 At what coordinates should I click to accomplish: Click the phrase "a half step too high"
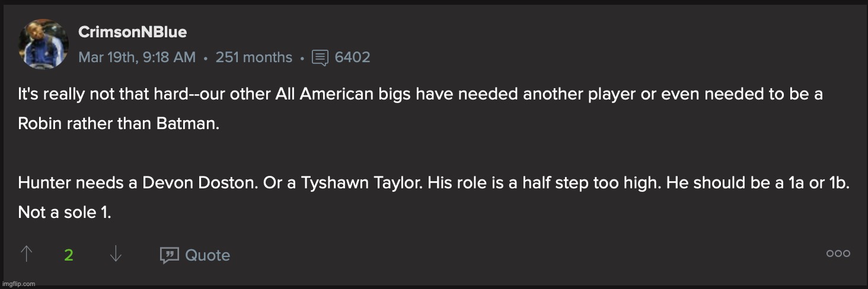point(567,183)
